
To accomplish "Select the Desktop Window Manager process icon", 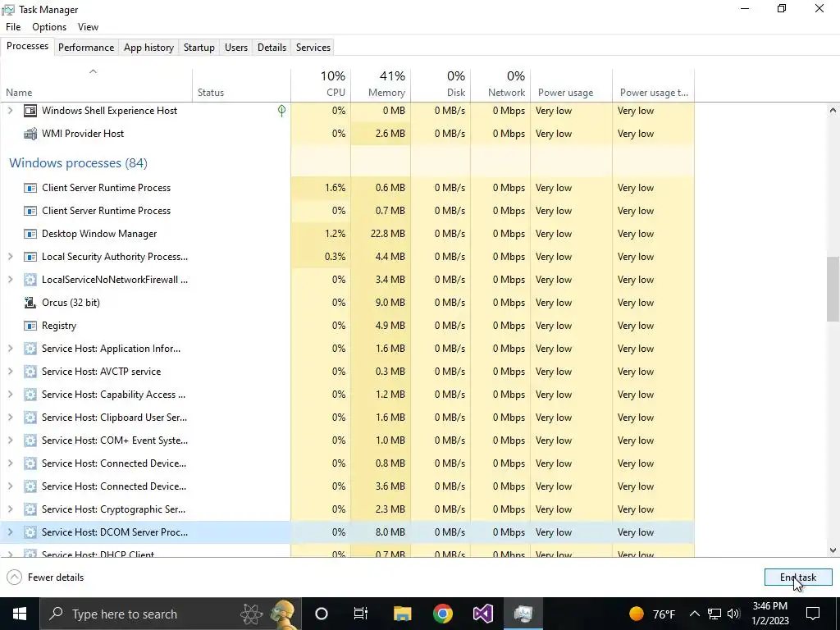I will click(30, 234).
